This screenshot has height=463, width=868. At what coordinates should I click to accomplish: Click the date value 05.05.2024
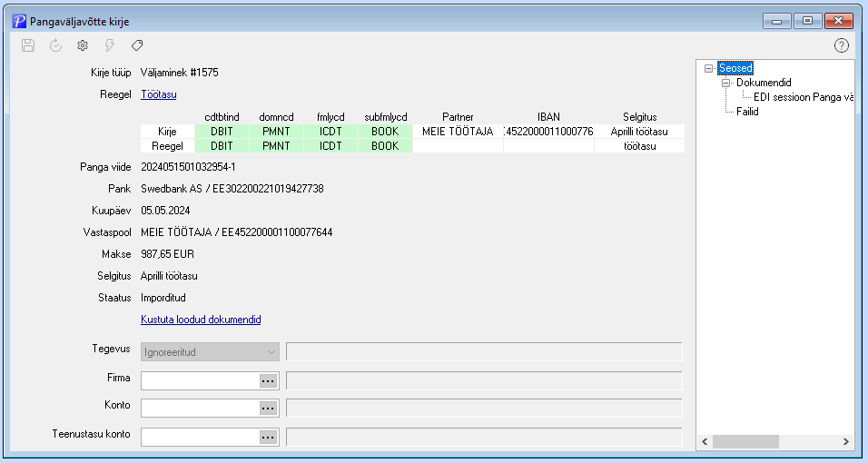click(x=165, y=211)
